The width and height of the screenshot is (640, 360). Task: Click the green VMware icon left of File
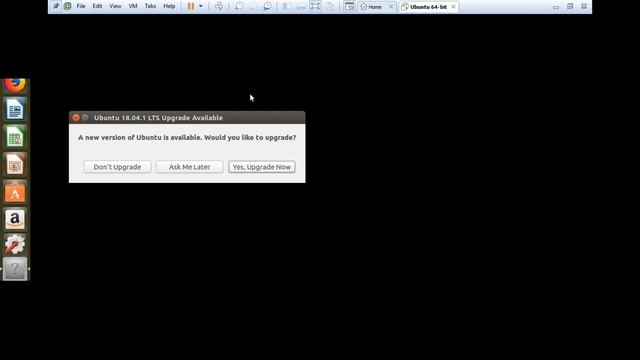tap(67, 6)
